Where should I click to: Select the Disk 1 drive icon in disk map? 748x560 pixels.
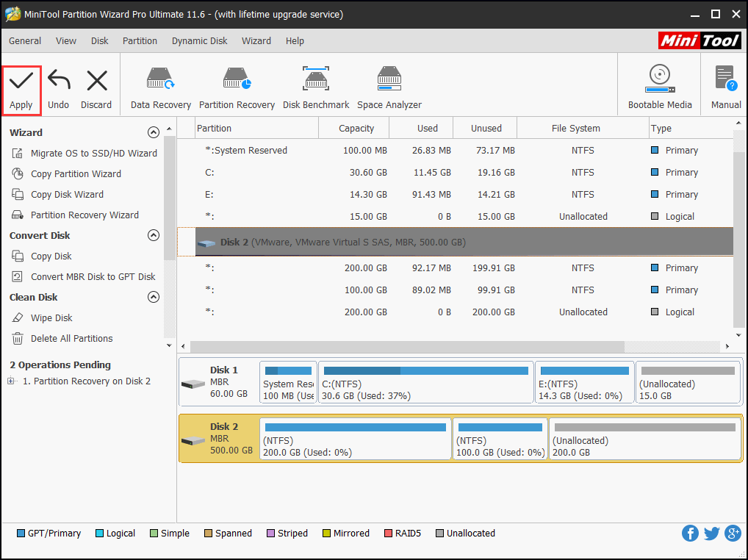193,384
